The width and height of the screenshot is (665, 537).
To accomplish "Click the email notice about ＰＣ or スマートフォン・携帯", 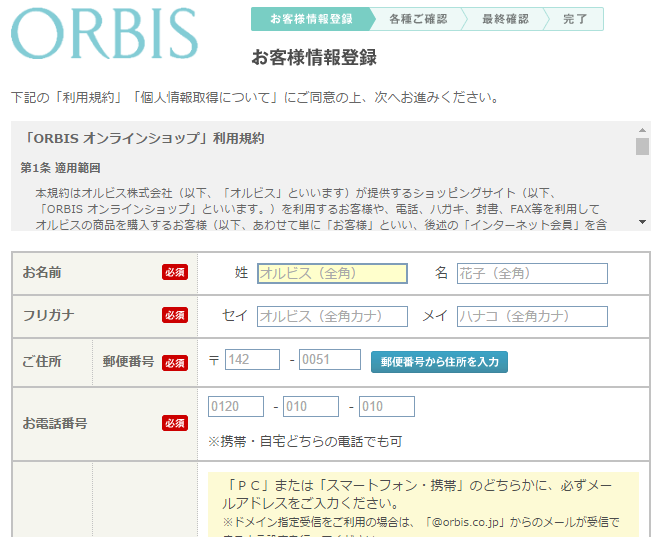I will 417,494.
